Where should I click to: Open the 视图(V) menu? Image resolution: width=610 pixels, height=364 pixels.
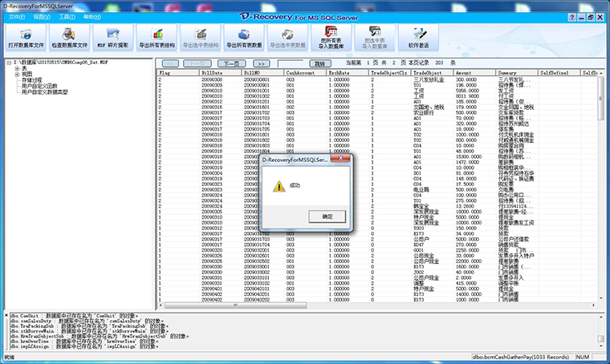42,17
